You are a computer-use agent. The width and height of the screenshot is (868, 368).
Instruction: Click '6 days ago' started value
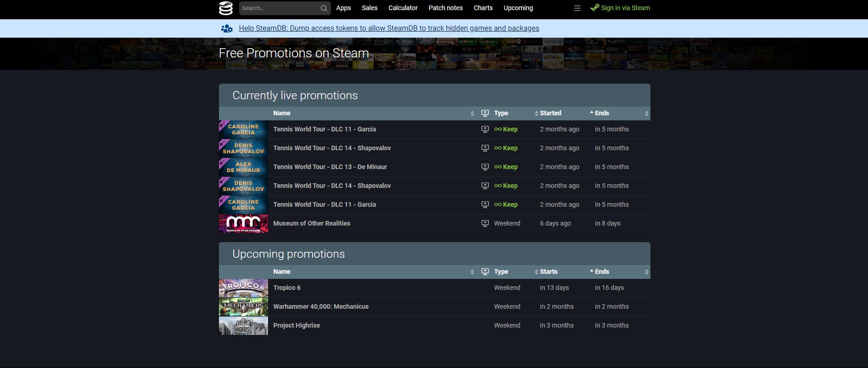[x=555, y=223]
